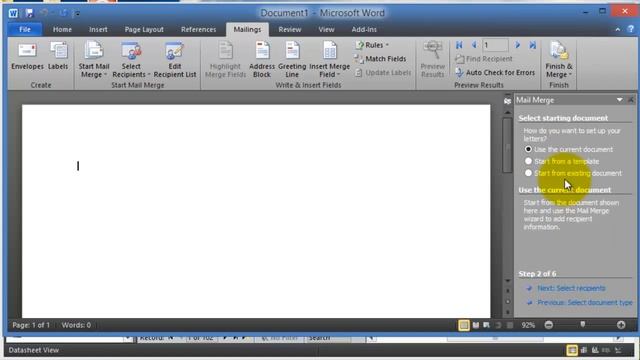Click the record number field
640x360 pixels.
(495, 45)
